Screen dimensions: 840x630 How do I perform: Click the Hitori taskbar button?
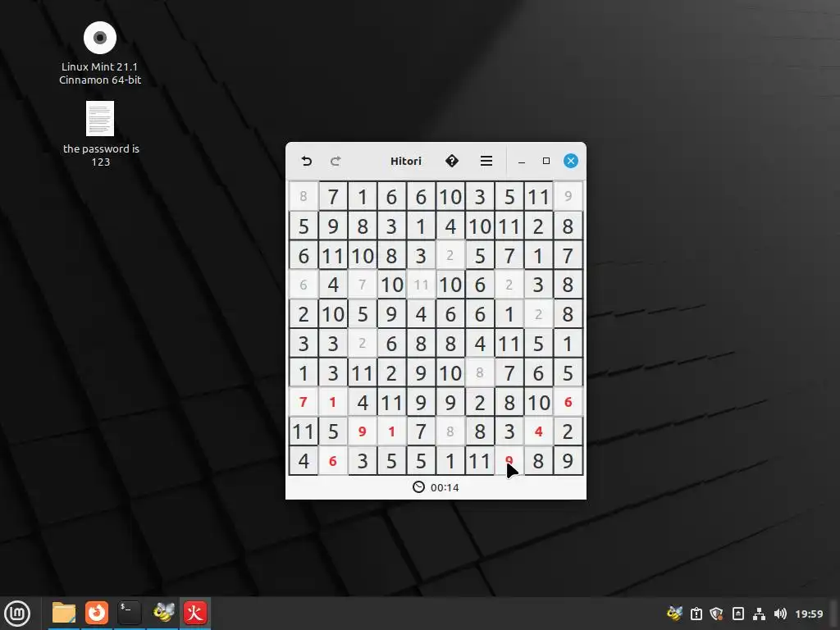tap(195, 613)
